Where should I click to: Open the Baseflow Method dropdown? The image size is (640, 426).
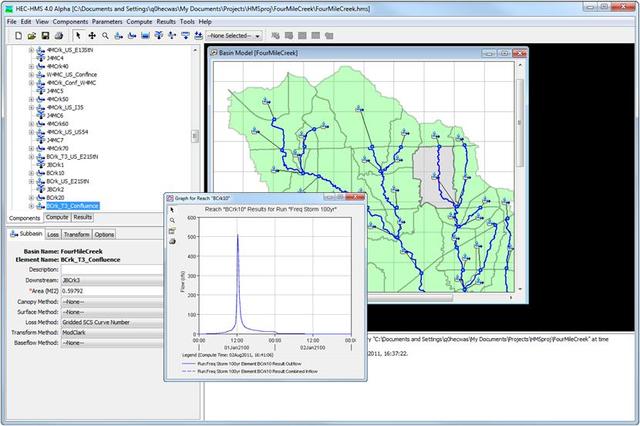click(111, 343)
